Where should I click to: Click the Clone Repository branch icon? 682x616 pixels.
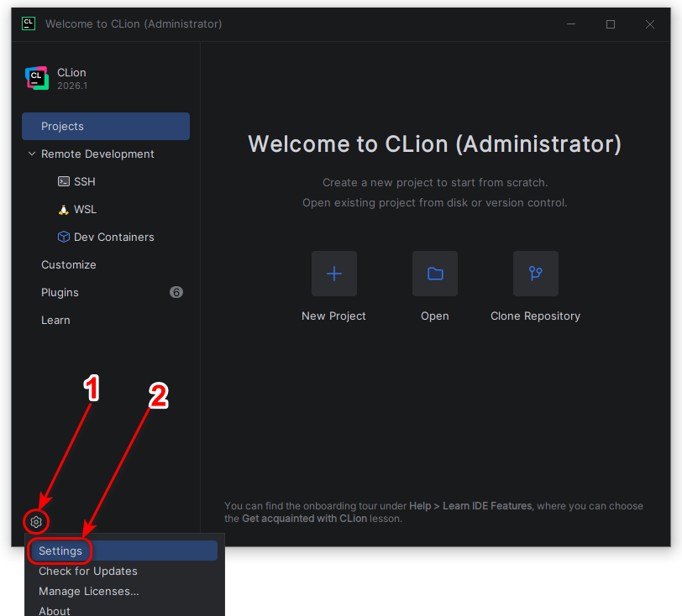pos(535,274)
